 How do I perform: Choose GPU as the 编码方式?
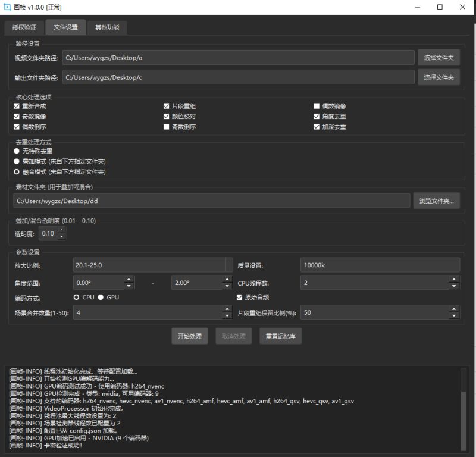(x=101, y=297)
